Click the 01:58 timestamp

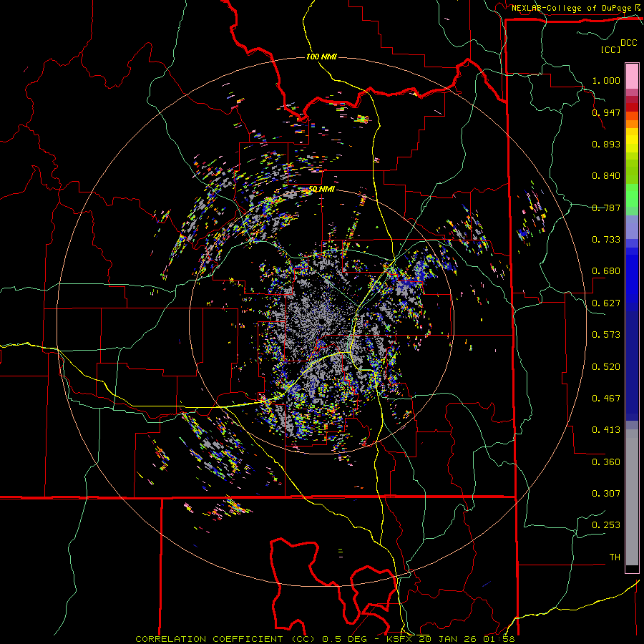click(497, 639)
